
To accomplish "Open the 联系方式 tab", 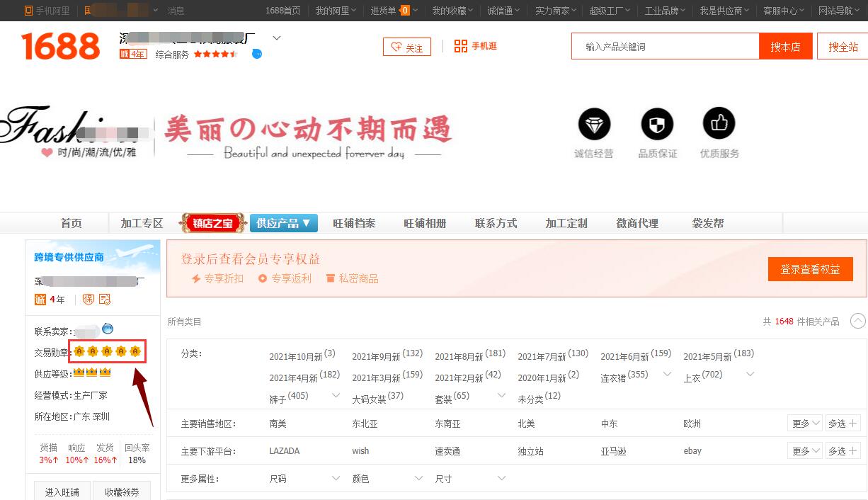I will (496, 223).
